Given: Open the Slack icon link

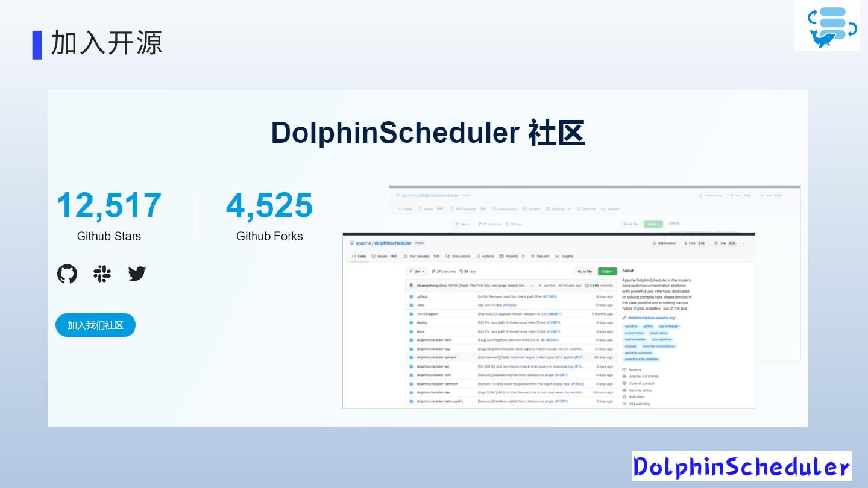Looking at the screenshot, I should pyautogui.click(x=102, y=274).
